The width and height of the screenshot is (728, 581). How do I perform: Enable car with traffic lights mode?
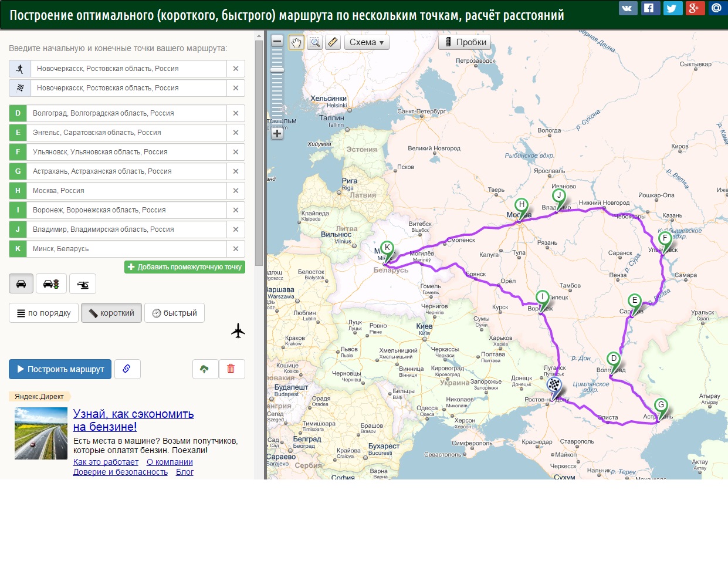click(51, 284)
